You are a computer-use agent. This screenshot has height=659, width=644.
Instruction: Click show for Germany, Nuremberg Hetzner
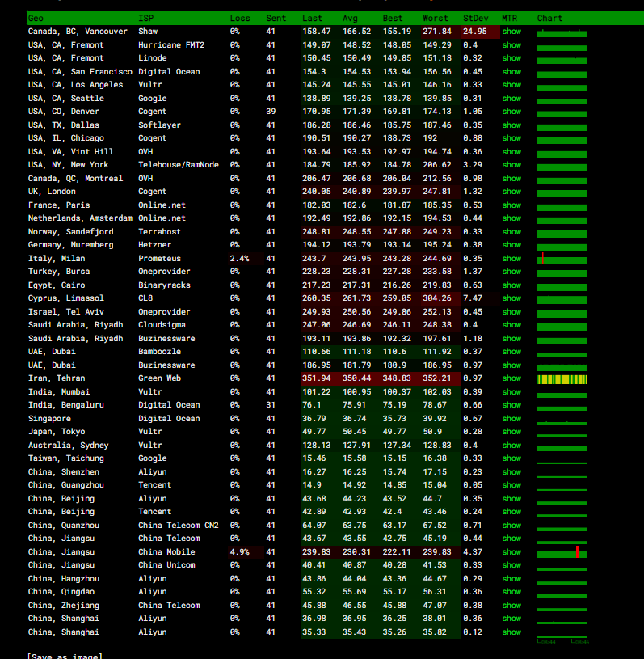pyautogui.click(x=511, y=245)
